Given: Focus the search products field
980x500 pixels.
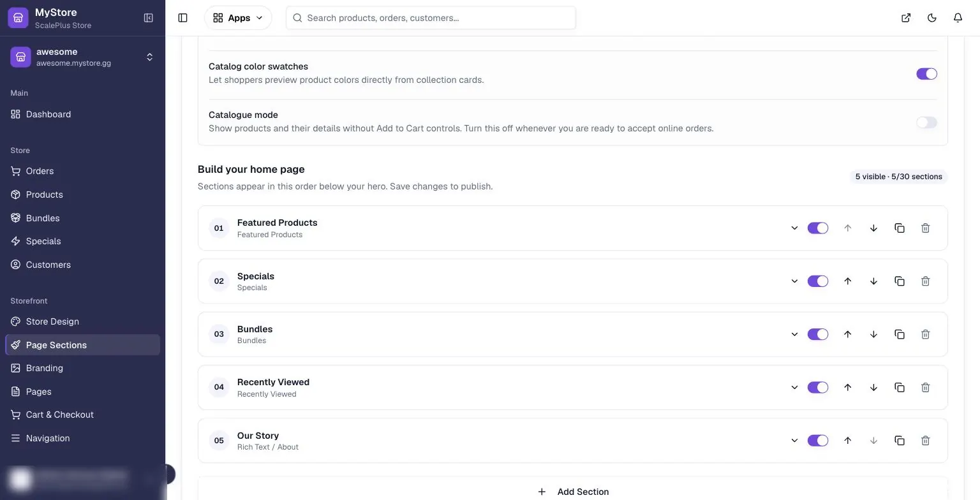Looking at the screenshot, I should 431,18.
